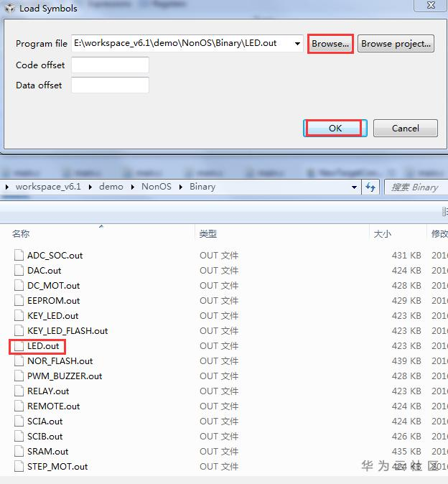
Task: Select NOR_FLASH.out file
Action: pos(60,361)
